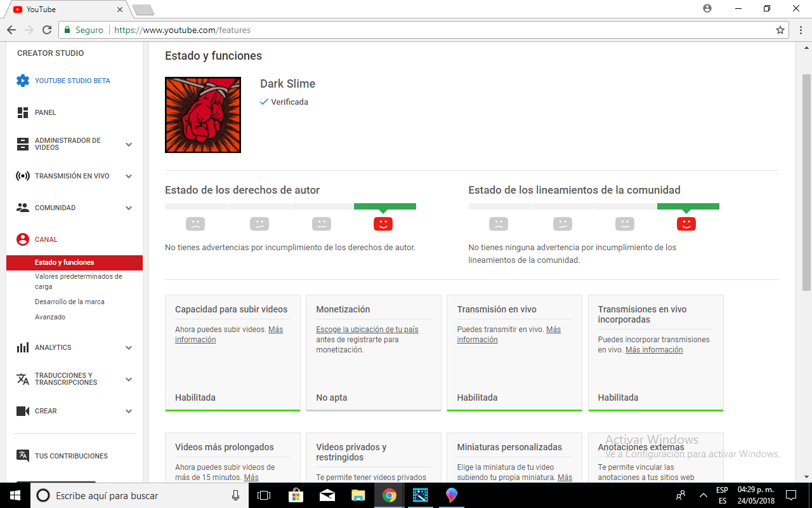Image resolution: width=812 pixels, height=508 pixels.
Task: Click the red smiley under lineamientos de la comunidad
Action: [x=686, y=224]
